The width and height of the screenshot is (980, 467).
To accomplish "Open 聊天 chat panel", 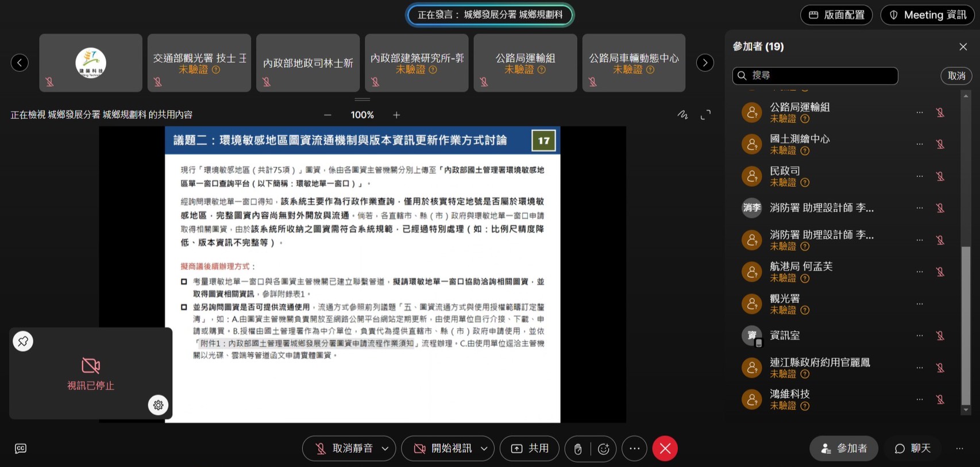I will tap(913, 449).
